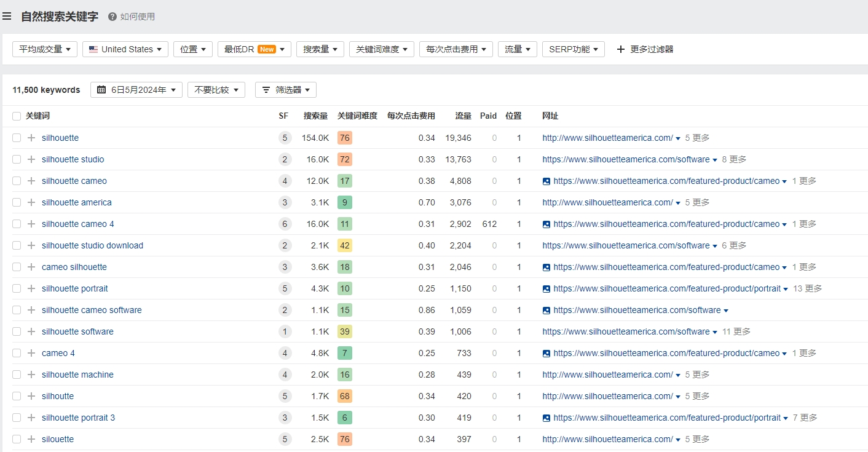The width and height of the screenshot is (868, 452).
Task: Open the silhouette studio keyword link
Action: tap(73, 159)
